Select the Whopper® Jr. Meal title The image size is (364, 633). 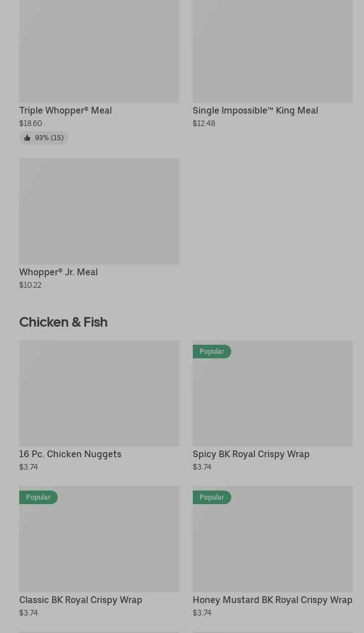pyautogui.click(x=58, y=272)
